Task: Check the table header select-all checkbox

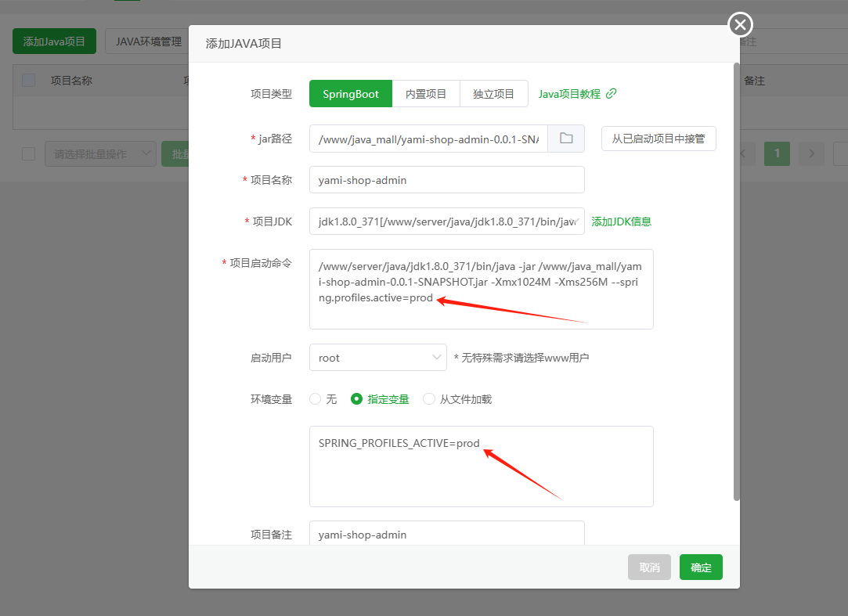Action: [29, 80]
